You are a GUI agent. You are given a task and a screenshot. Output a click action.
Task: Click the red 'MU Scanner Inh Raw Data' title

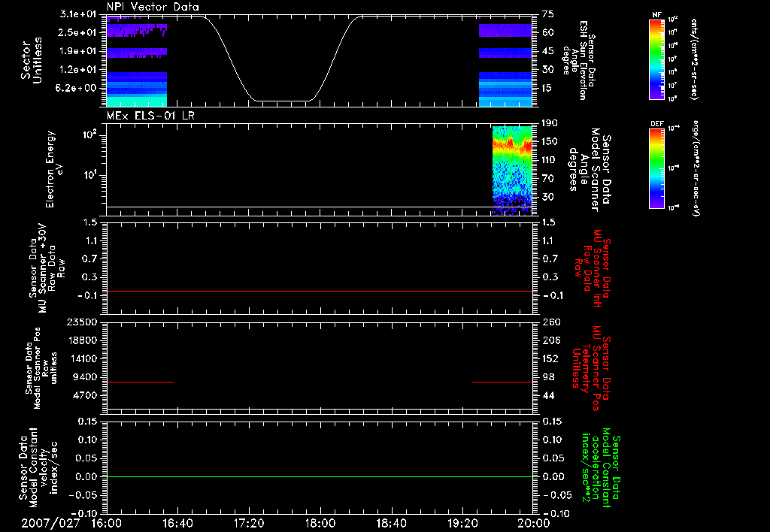593,268
